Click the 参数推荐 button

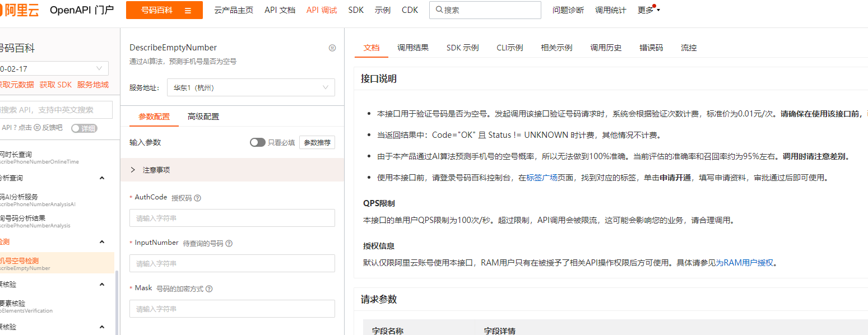[317, 142]
